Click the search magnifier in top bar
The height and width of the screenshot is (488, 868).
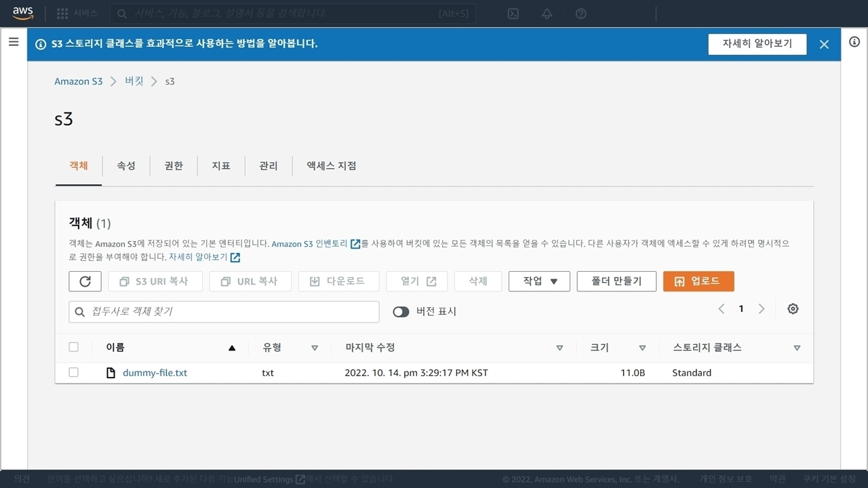[x=122, y=14]
